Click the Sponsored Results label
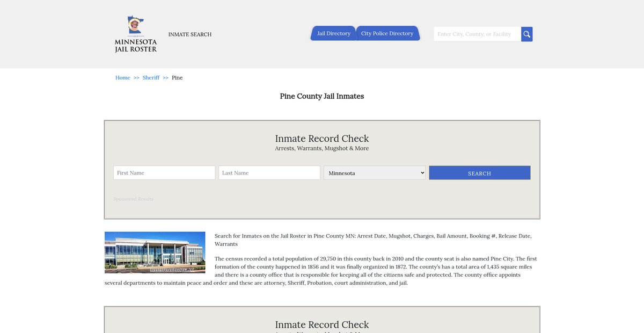 click(x=133, y=199)
